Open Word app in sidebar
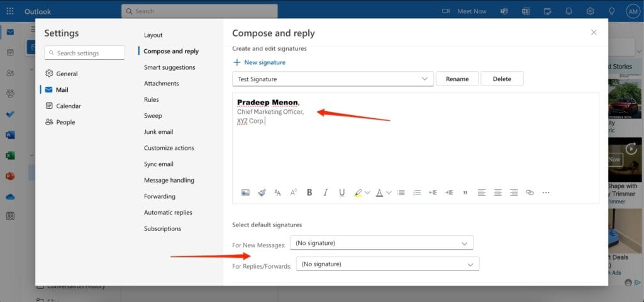Viewport: 644px width, 302px height. click(10, 135)
